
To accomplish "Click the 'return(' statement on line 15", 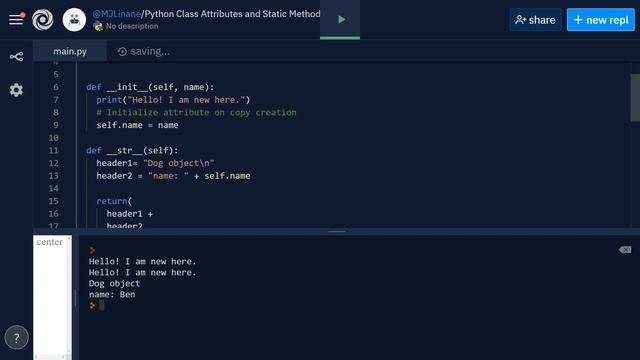I will [114, 201].
